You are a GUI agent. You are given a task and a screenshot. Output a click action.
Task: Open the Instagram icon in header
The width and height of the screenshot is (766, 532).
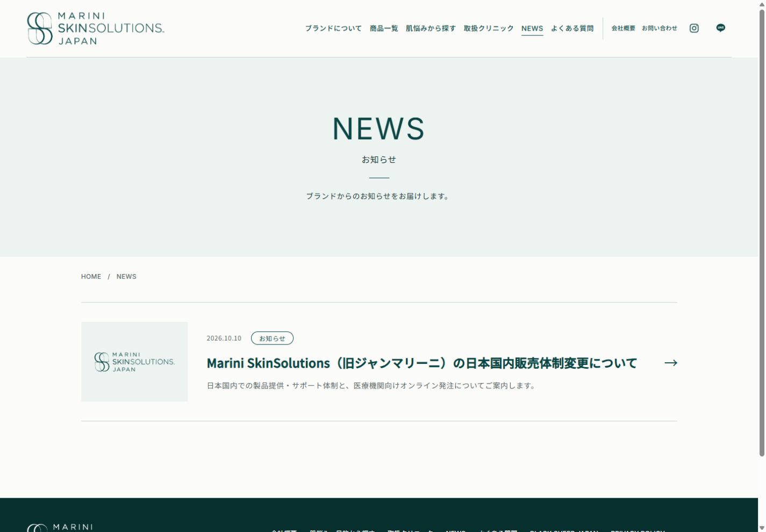pyautogui.click(x=694, y=28)
